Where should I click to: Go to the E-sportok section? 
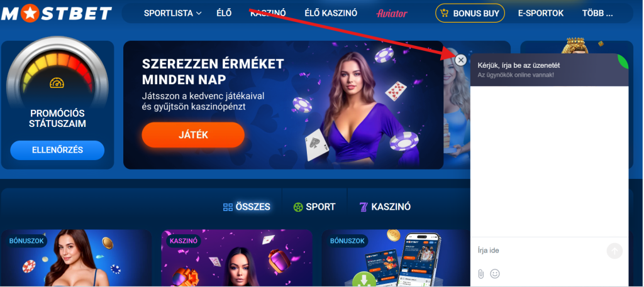pyautogui.click(x=540, y=13)
